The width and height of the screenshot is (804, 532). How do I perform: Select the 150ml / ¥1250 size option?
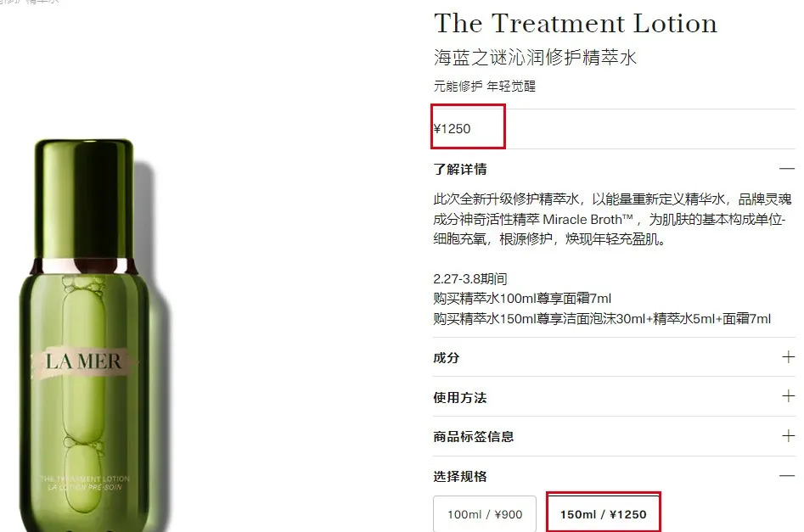(603, 514)
